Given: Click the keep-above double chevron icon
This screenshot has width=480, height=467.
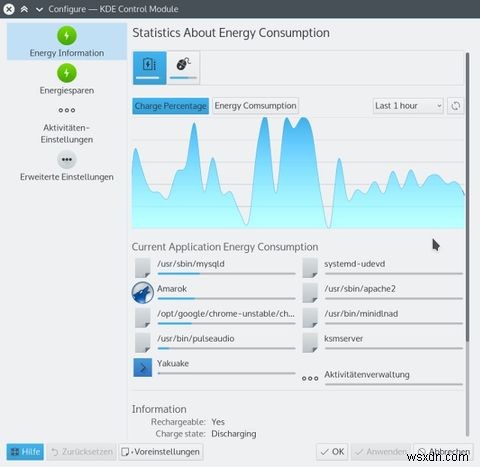Looking at the screenshot, I should [x=24, y=9].
